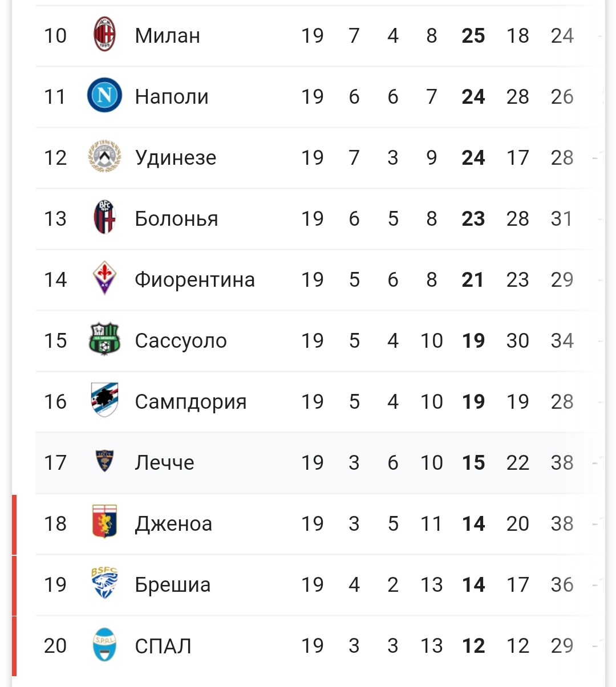The height and width of the screenshot is (687, 616).
Task: Select the Sampdoria crest icon
Action: point(104,400)
